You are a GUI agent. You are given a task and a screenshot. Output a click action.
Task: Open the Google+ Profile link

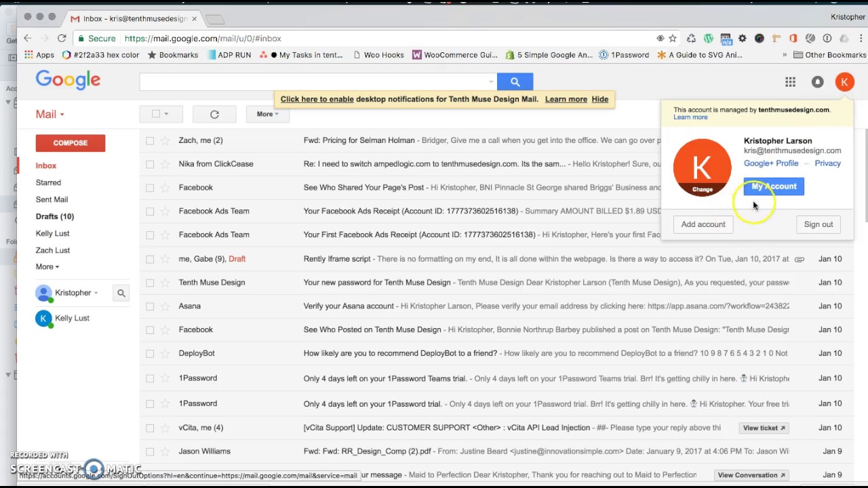(771, 163)
